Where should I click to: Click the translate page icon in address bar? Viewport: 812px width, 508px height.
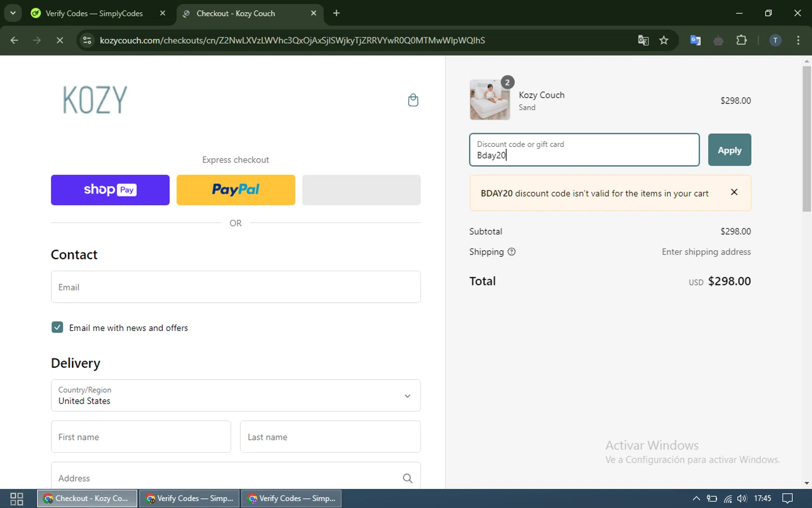point(643,40)
